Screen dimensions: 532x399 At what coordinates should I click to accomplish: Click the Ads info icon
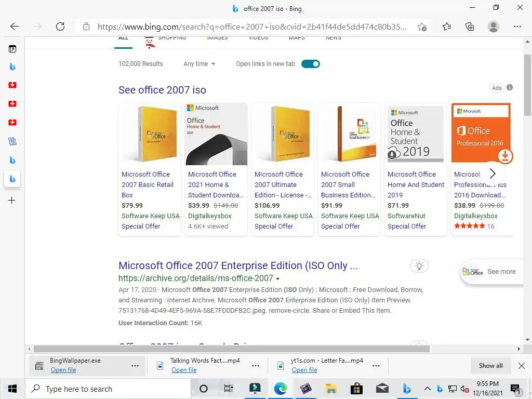click(x=510, y=87)
